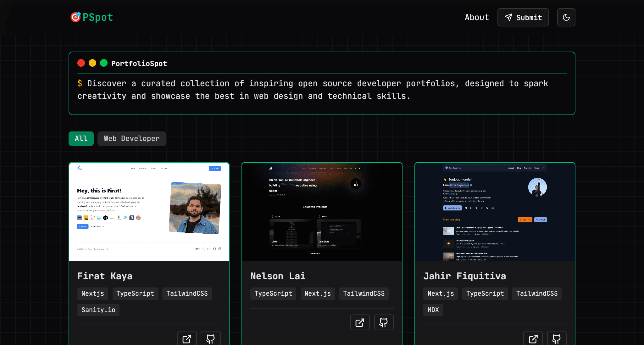This screenshot has width=644, height=345.
Task: Open Nelson Lai's portfolio preview image
Action: [x=322, y=212]
